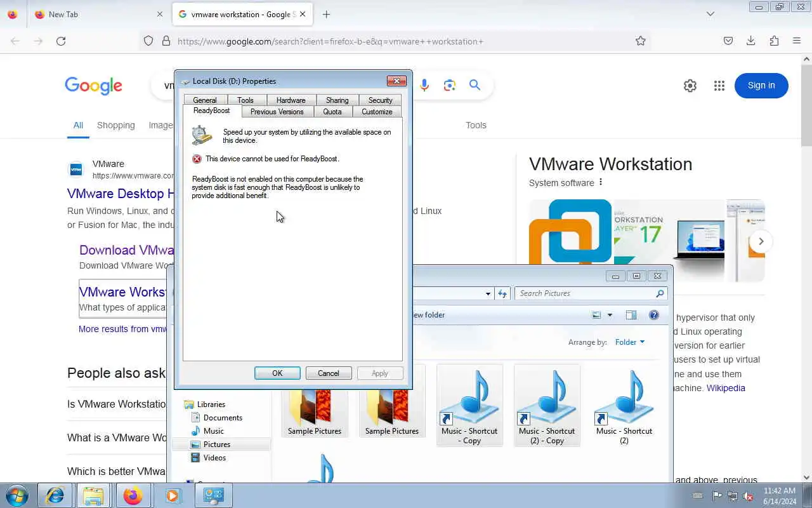Click the Google logo
Viewport: 812px width, 508px height.
tap(93, 86)
